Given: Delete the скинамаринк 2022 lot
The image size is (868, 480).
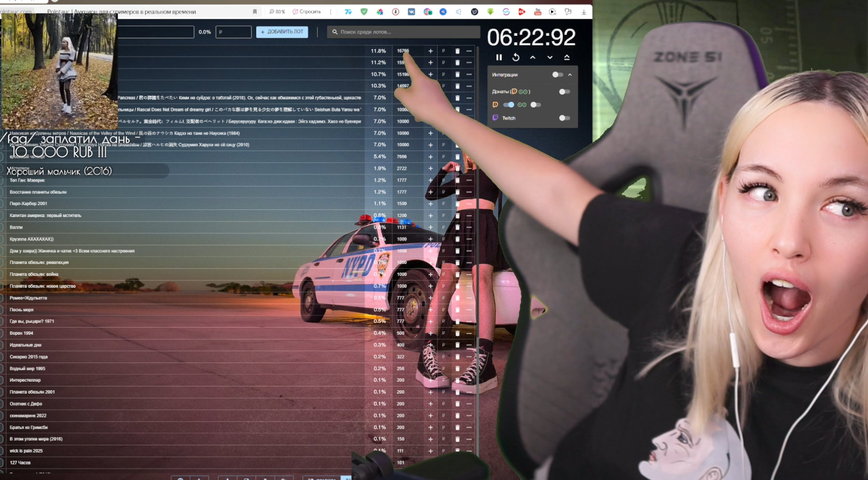Looking at the screenshot, I should (457, 415).
